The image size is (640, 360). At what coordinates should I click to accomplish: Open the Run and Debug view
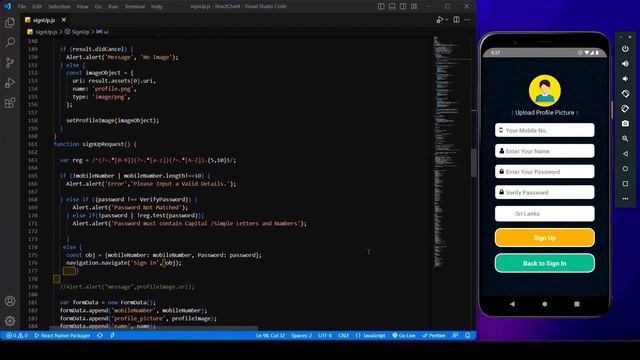point(10,82)
